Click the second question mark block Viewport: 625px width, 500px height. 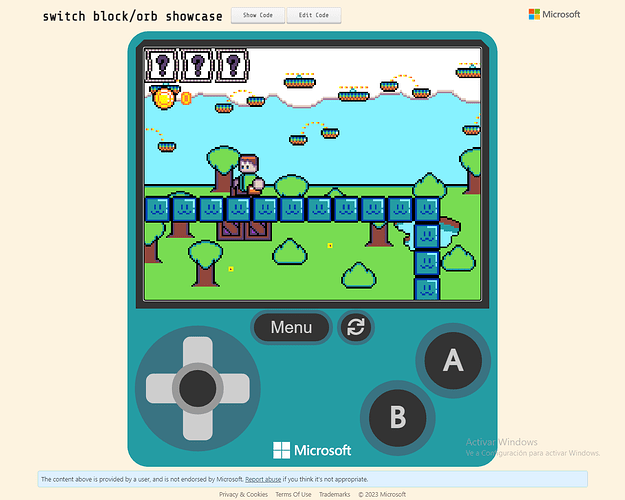click(197, 65)
